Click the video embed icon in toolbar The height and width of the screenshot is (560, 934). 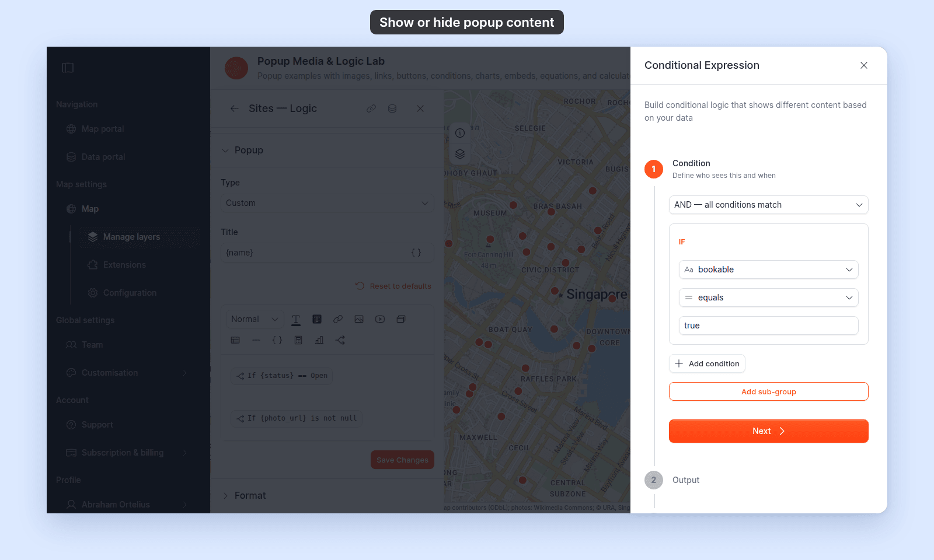pos(380,319)
